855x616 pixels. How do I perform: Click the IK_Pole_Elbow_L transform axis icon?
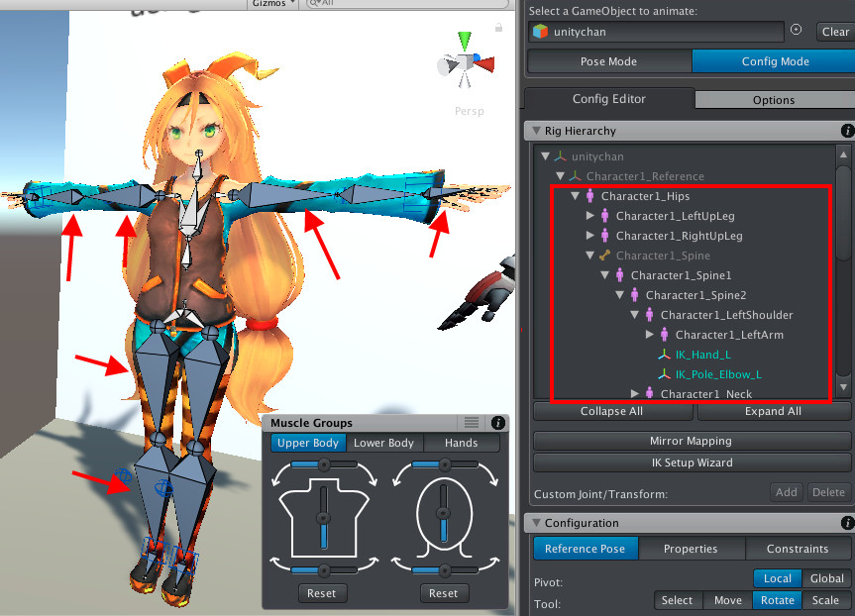point(664,374)
